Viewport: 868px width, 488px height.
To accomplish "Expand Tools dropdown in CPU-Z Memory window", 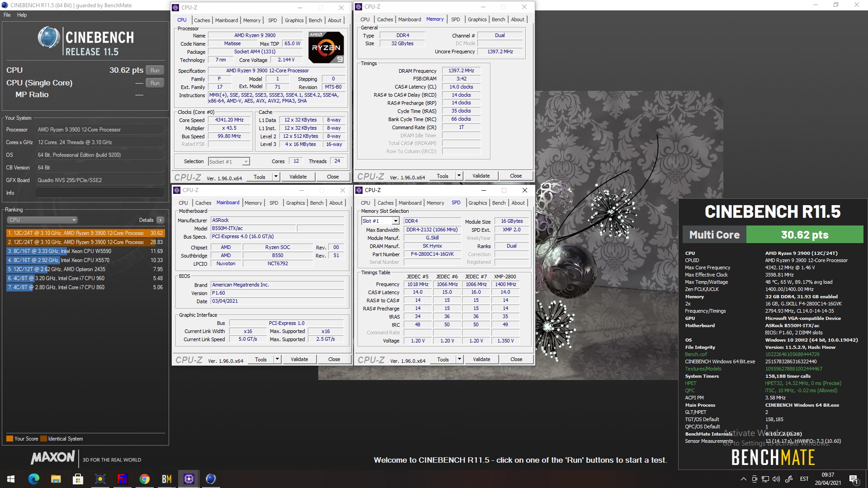I will pyautogui.click(x=459, y=176).
